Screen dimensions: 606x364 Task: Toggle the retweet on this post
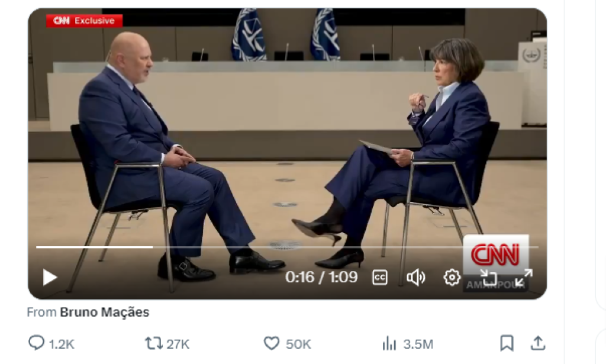click(x=155, y=342)
